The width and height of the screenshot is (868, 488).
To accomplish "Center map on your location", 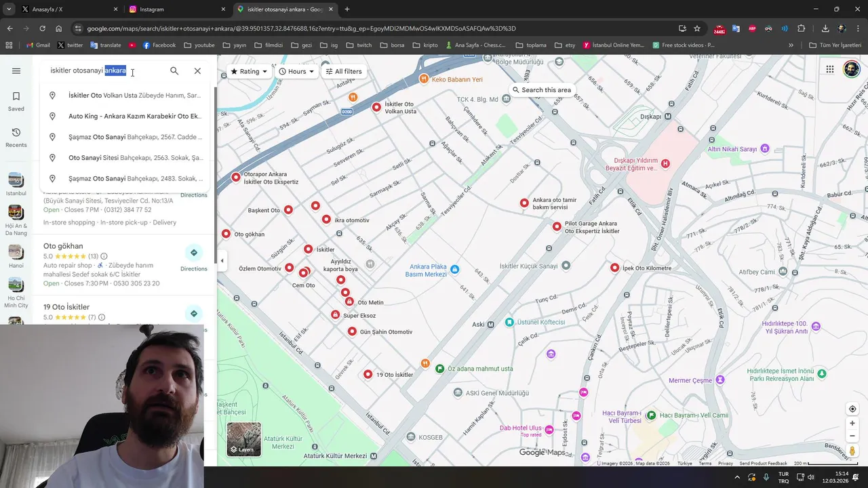I will point(852,409).
